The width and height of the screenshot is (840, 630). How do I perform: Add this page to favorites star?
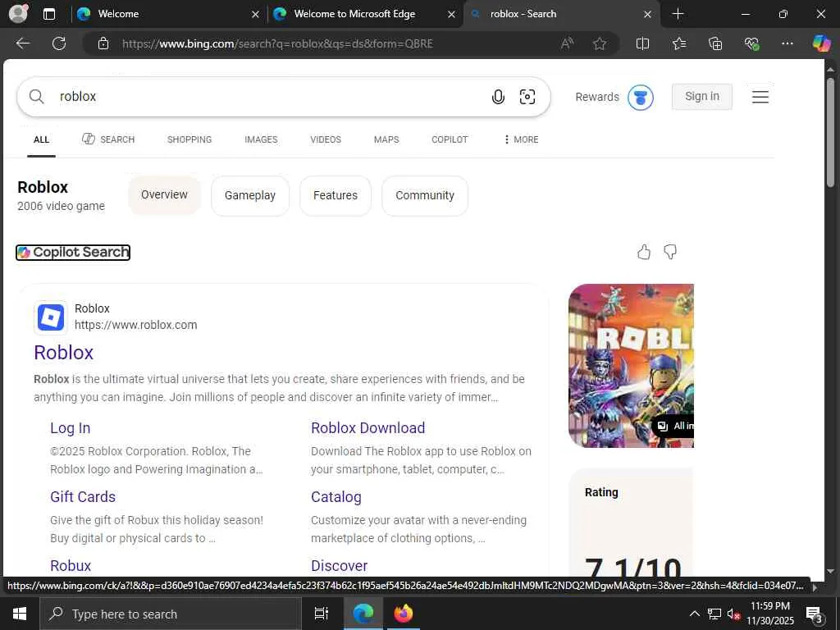(600, 43)
